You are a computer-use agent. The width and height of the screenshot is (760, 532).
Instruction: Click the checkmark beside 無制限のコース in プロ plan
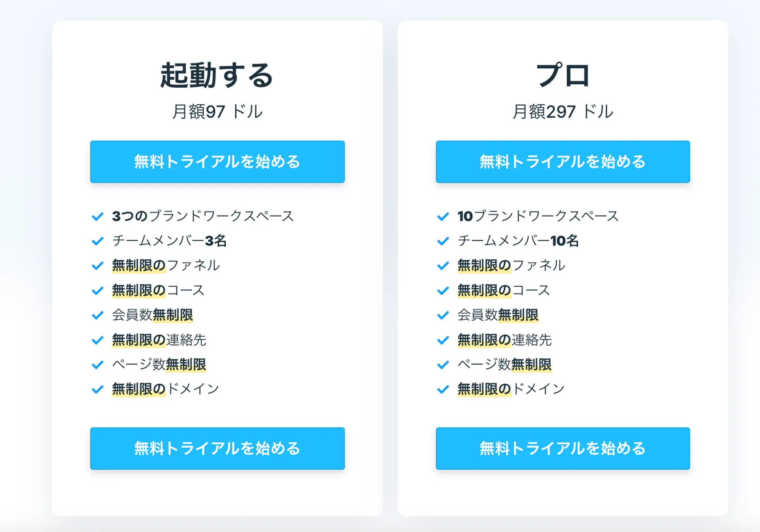(442, 291)
